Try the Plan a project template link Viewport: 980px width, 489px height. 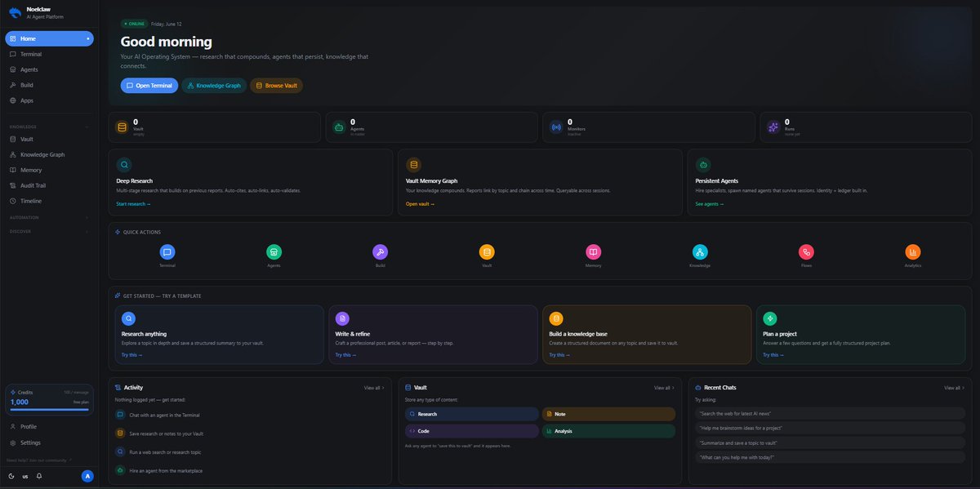[x=773, y=355]
